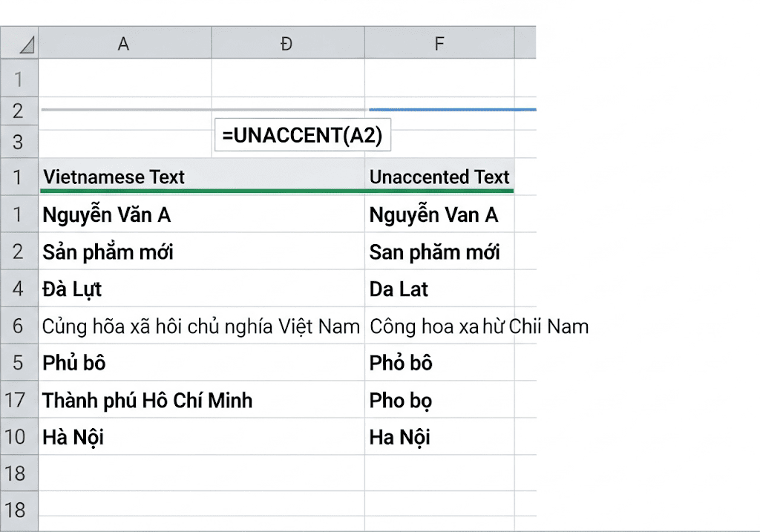Select the "Unaccented Text" header cell
760x532 pixels.
439,177
